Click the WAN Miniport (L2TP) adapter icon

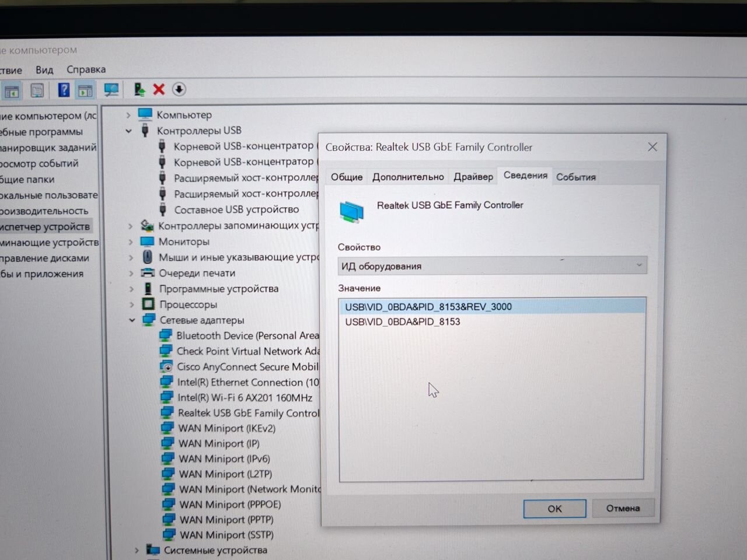[168, 474]
